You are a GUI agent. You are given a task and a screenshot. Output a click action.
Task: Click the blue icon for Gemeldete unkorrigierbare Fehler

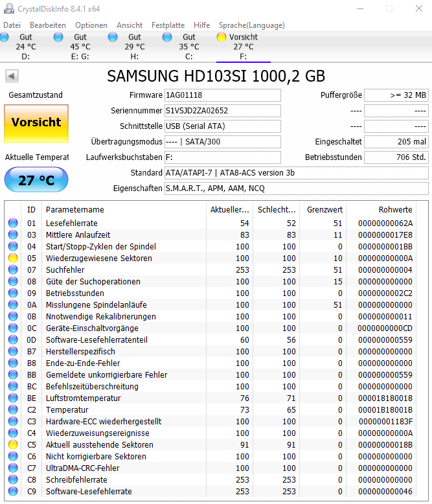[13, 374]
